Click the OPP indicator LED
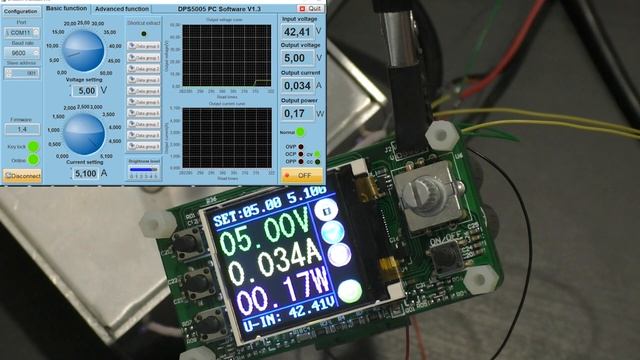 pyautogui.click(x=301, y=162)
